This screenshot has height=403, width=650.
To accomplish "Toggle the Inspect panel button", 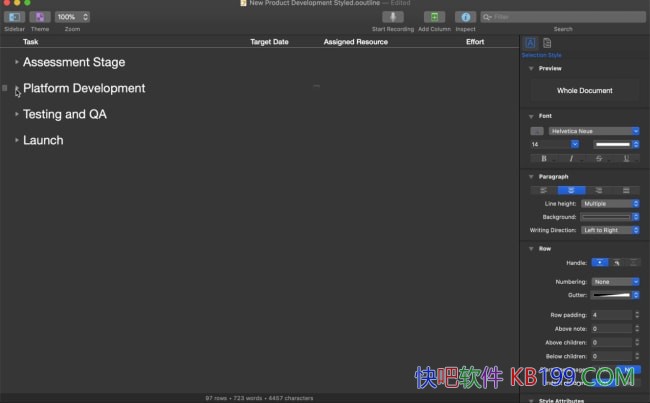I will (x=465, y=17).
